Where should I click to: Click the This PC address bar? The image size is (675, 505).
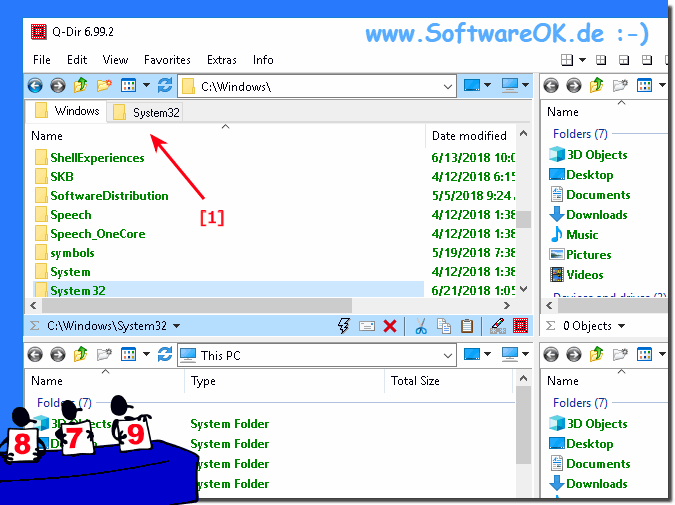(317, 355)
